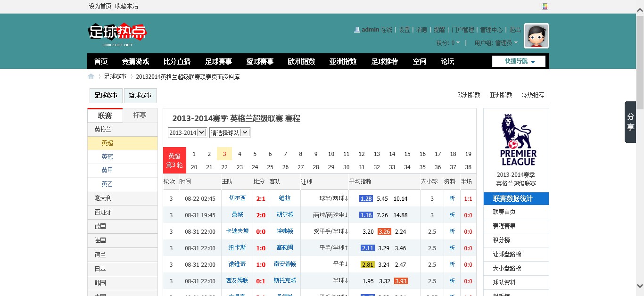Open the 请选择球队 team dropdown

(230, 132)
